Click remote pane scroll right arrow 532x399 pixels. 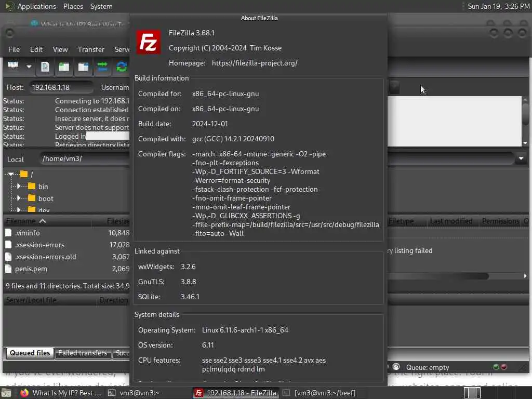(525, 276)
